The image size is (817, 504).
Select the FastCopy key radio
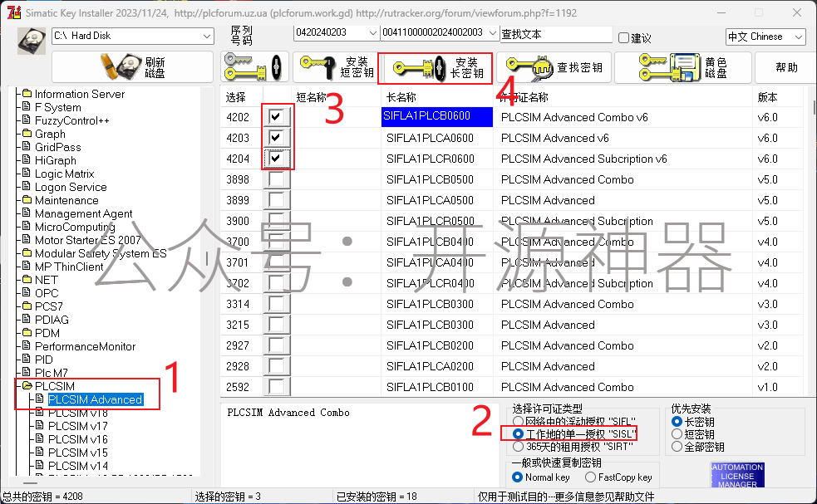(x=590, y=477)
